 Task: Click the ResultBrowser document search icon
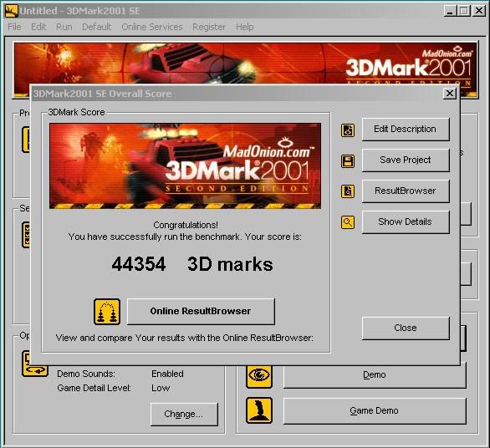click(x=348, y=191)
